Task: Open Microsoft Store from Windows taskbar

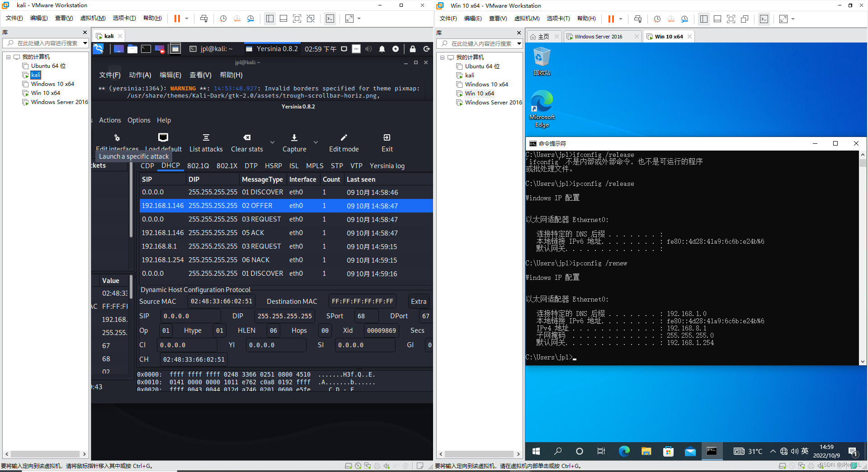Action: [668, 451]
